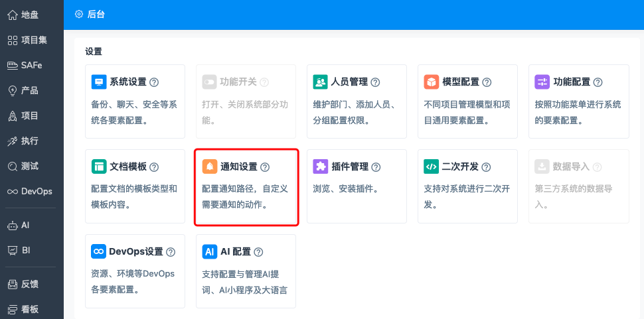Screen dimensions: 644x319
Task: Click the blue monitor icon for 系统设置
Action: 99,82
